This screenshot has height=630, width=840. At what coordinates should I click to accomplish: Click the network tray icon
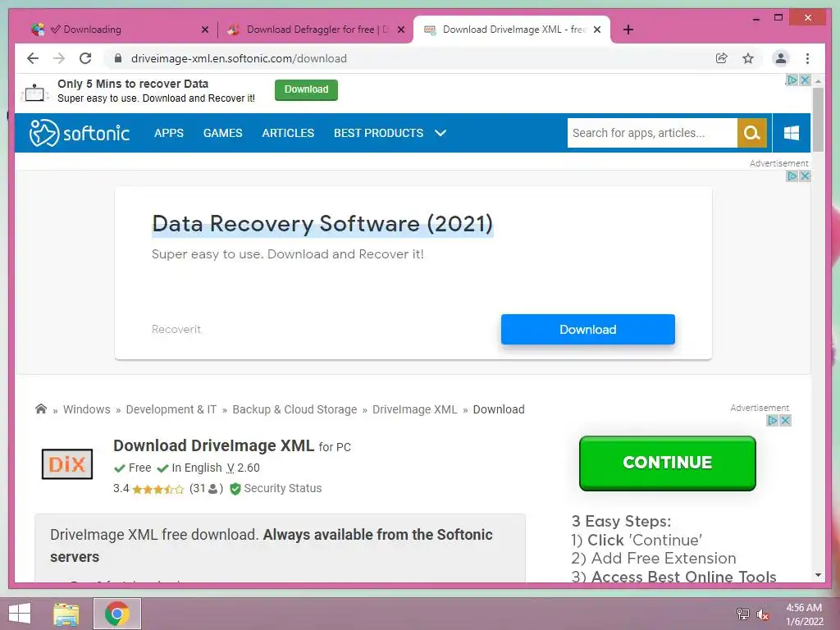[742, 614]
